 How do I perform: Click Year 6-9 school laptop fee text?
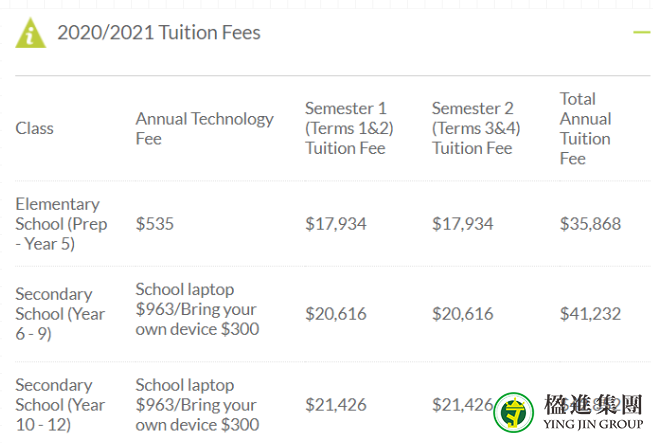[197, 309]
